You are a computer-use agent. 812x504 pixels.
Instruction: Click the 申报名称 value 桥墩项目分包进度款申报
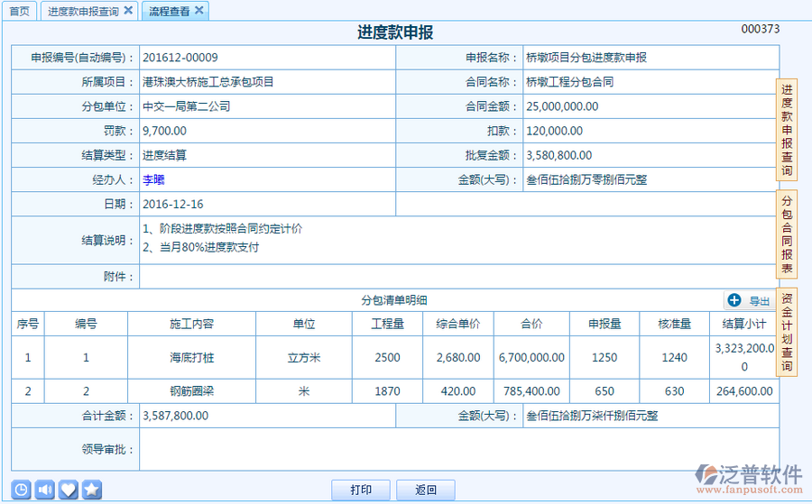coord(586,58)
